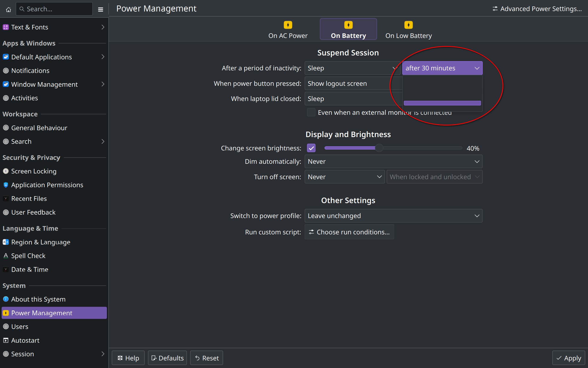Click the sidebar search magnifier icon
588x368 pixels.
(x=22, y=9)
